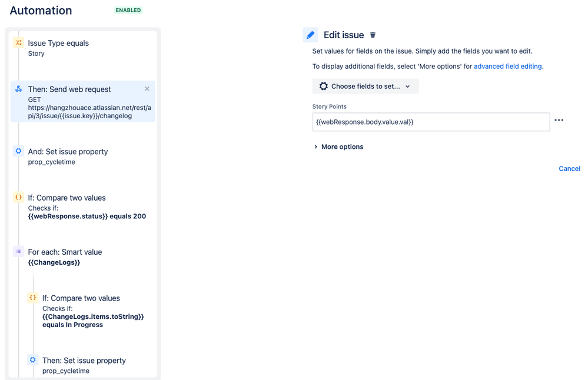The image size is (588, 380).
Task: Click the nested Then: Set issue property gear icon
Action: [x=32, y=360]
